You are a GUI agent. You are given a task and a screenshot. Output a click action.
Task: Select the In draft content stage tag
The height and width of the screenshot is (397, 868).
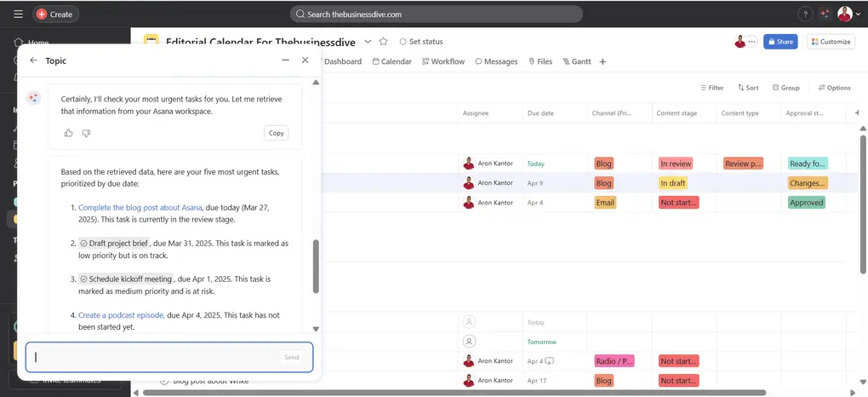pyautogui.click(x=672, y=183)
